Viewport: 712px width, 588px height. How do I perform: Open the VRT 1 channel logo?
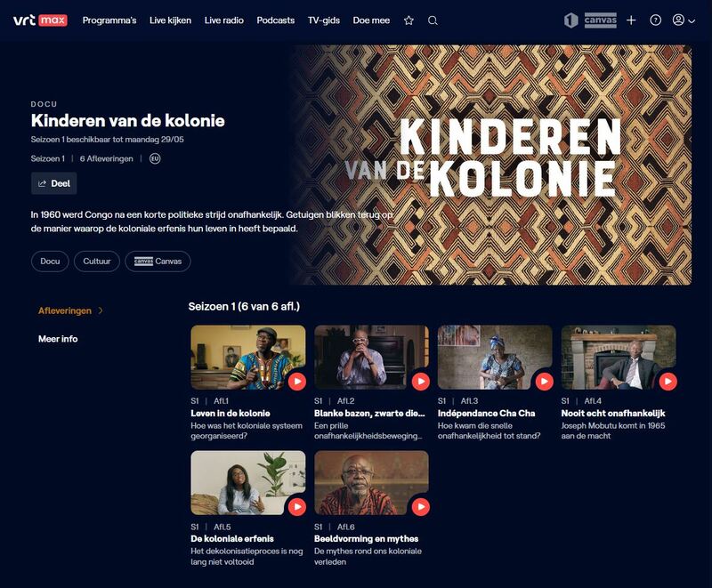[570, 20]
